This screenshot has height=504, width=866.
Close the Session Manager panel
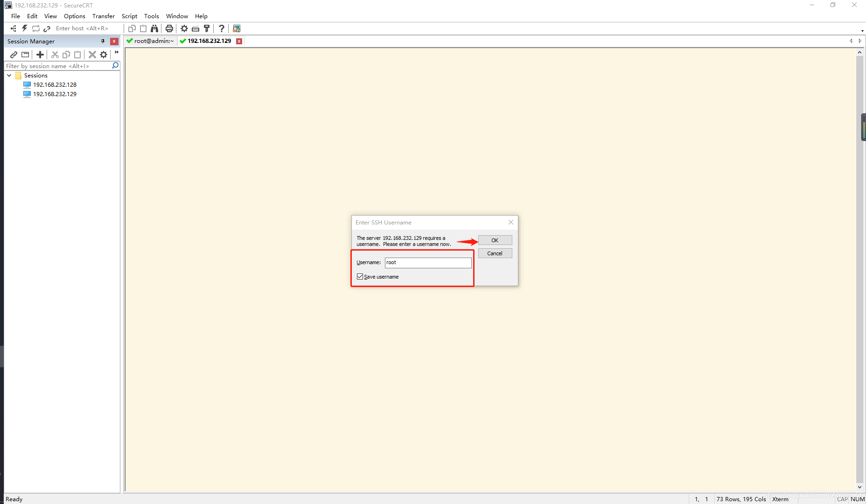(x=114, y=42)
